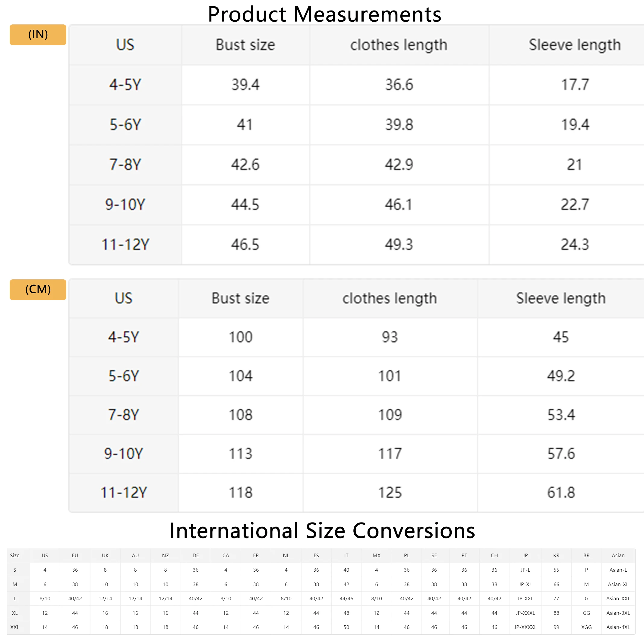The width and height of the screenshot is (644, 644).
Task: Select the KR column header
Action: point(556,555)
